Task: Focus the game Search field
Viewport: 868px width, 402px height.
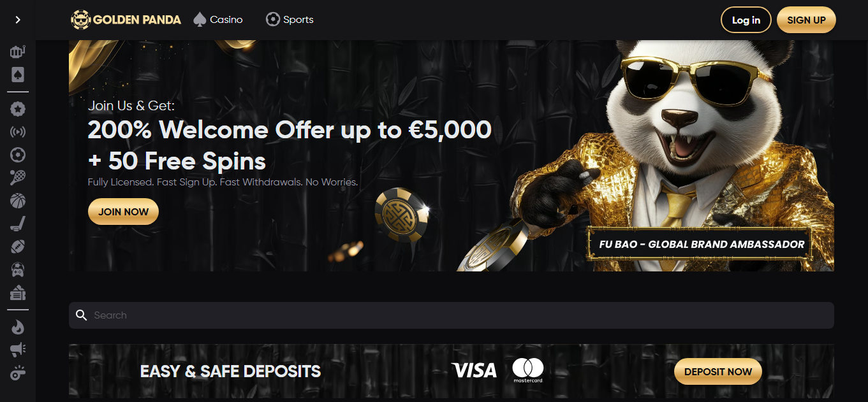Action: pyautogui.click(x=452, y=315)
